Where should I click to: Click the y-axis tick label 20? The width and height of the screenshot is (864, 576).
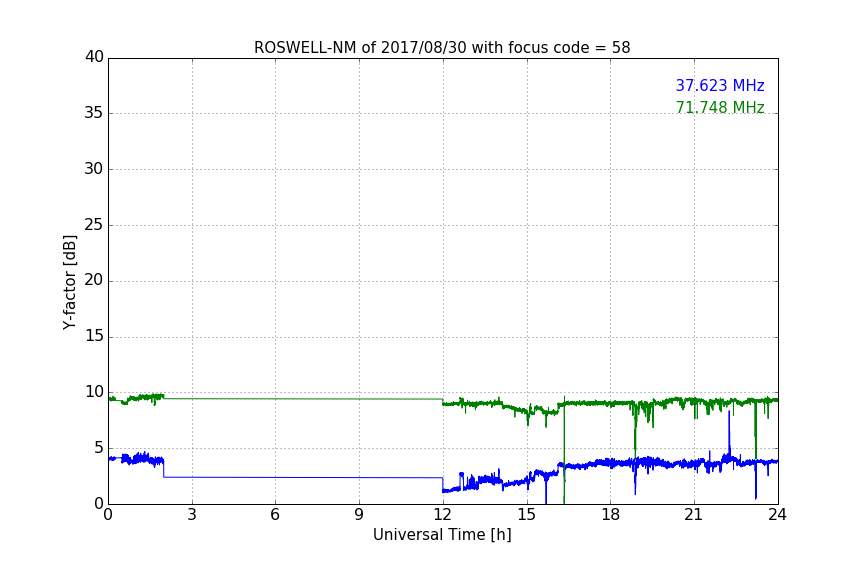tap(94, 280)
